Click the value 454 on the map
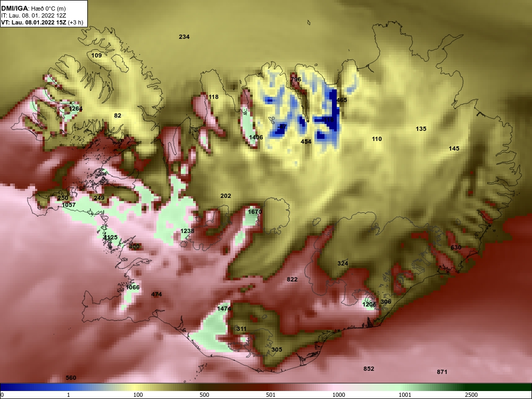This screenshot has height=399, width=532. (x=306, y=142)
